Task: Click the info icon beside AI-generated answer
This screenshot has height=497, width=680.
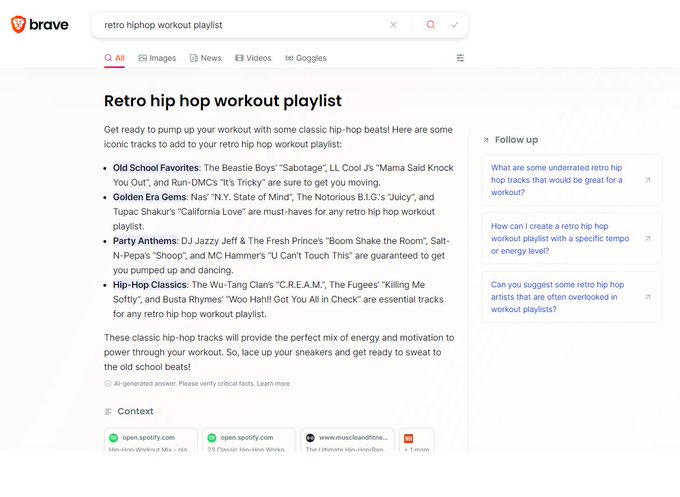Action: coord(108,383)
